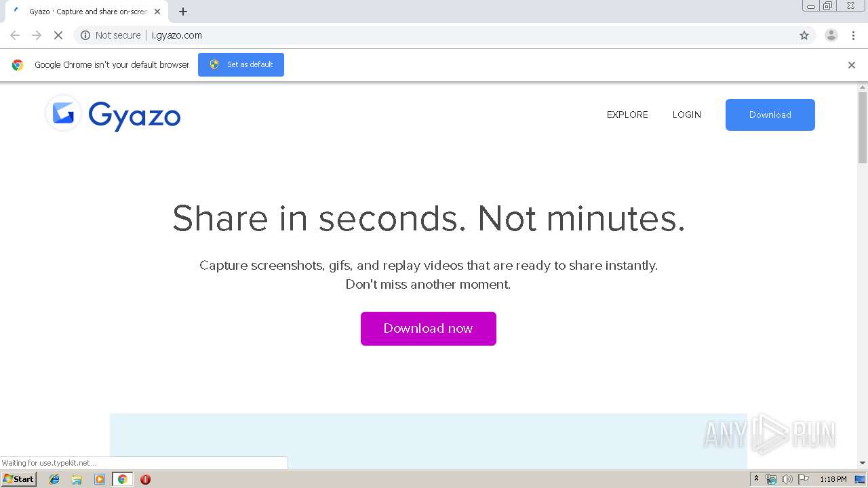Open the red Opera icon in the taskbar
The width and height of the screenshot is (868, 488).
[x=145, y=479]
